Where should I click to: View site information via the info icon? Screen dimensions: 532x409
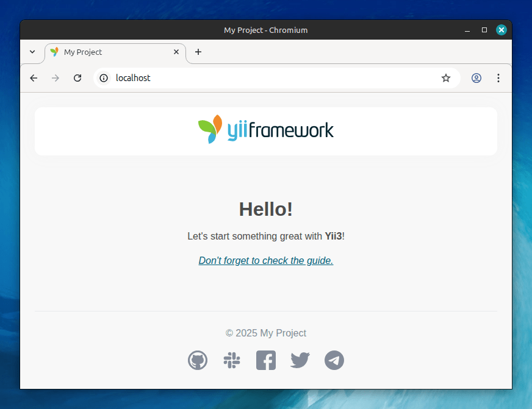(x=104, y=78)
